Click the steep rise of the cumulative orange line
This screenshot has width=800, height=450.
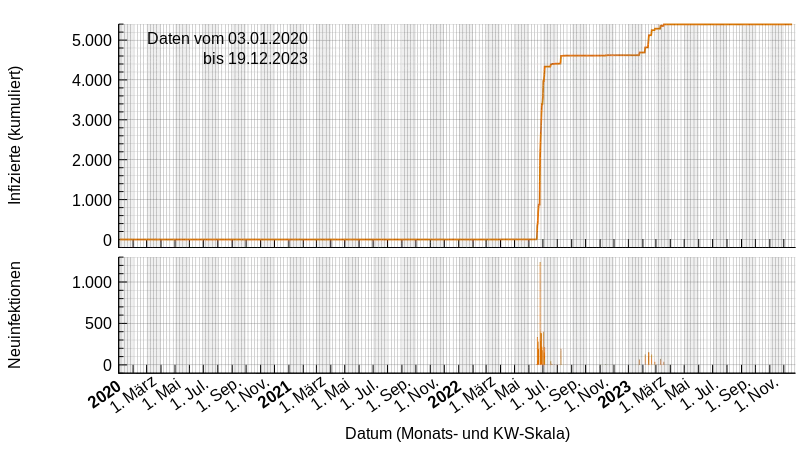[540, 153]
